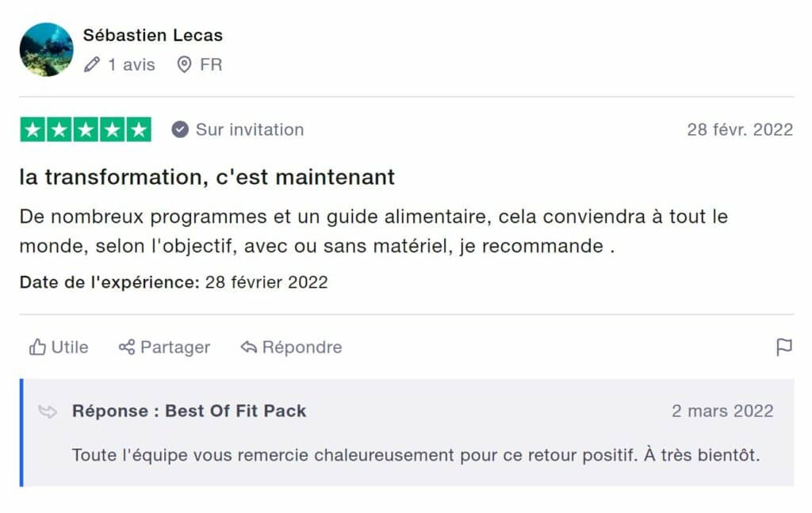Click Sébastien Lecas profile avatar

click(46, 49)
